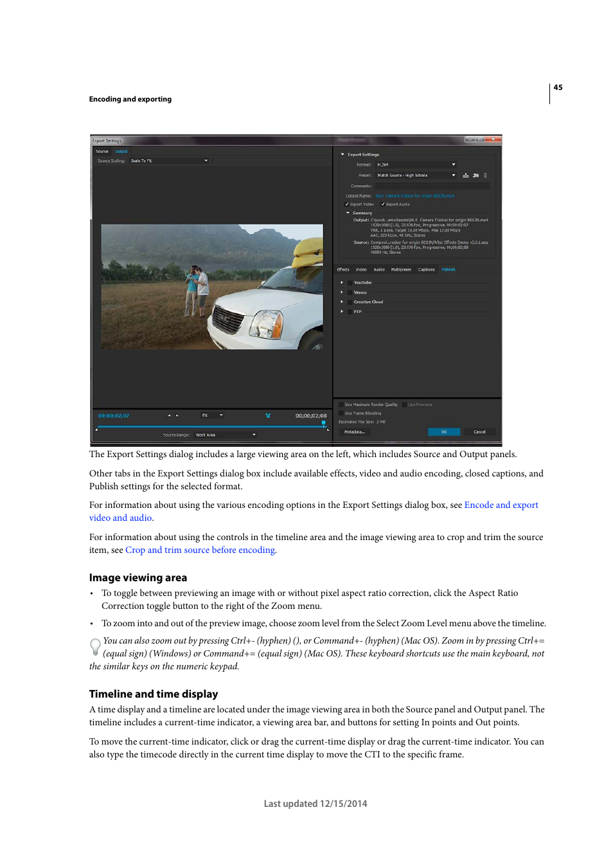Click the Delete Preset trash icon
Image resolution: width=613 pixels, height=868 pixels.
(485, 175)
